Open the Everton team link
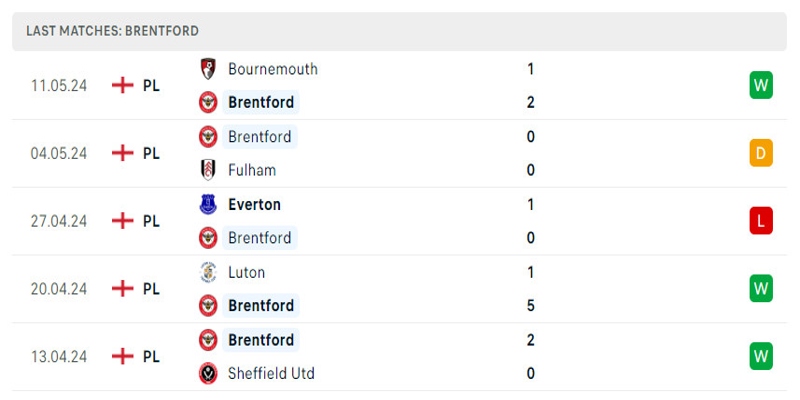Screen dimensions: 800x400 pyautogui.click(x=254, y=204)
